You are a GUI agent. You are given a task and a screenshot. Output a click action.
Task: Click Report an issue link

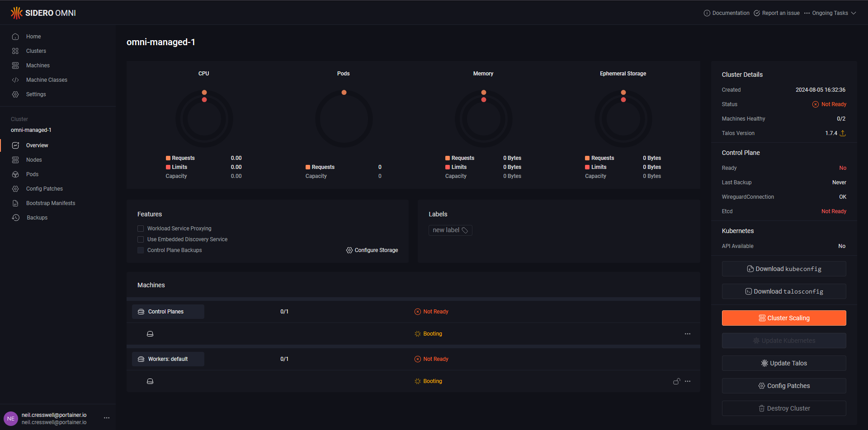[x=777, y=13]
